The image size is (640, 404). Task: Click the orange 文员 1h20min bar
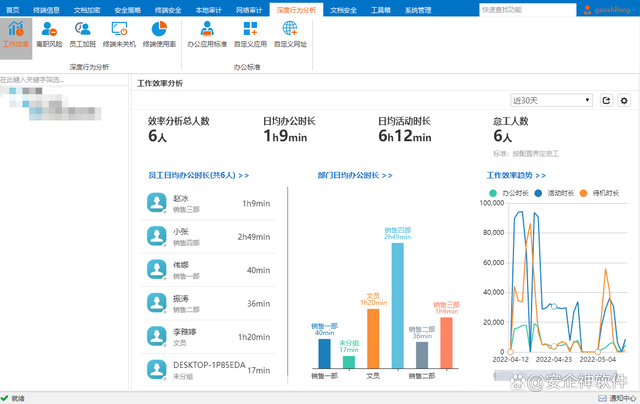click(x=373, y=339)
